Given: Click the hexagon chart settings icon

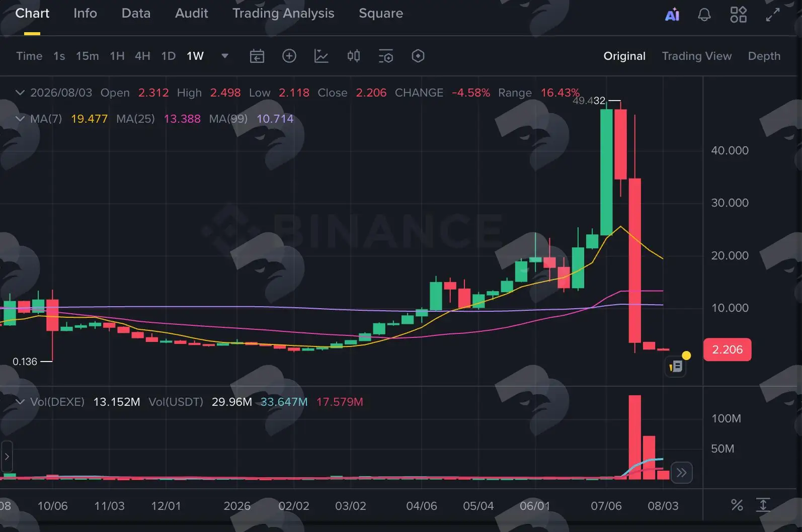Looking at the screenshot, I should tap(418, 56).
